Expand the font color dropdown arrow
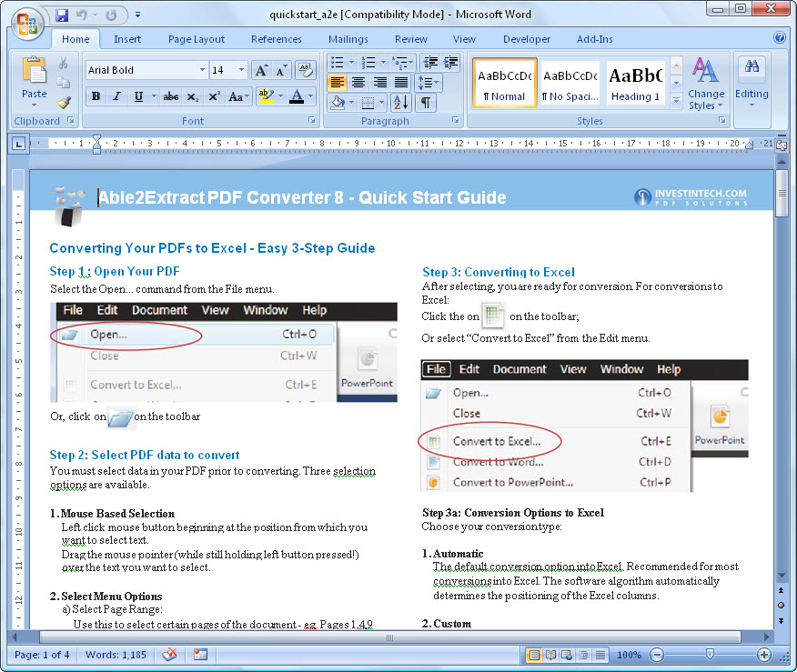The image size is (797, 672). (310, 96)
